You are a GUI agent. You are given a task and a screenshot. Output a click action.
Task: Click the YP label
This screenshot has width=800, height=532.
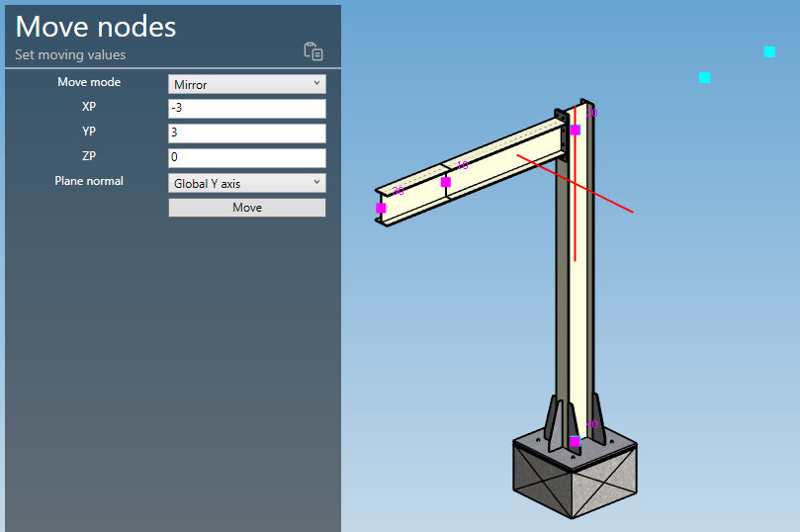click(x=89, y=132)
